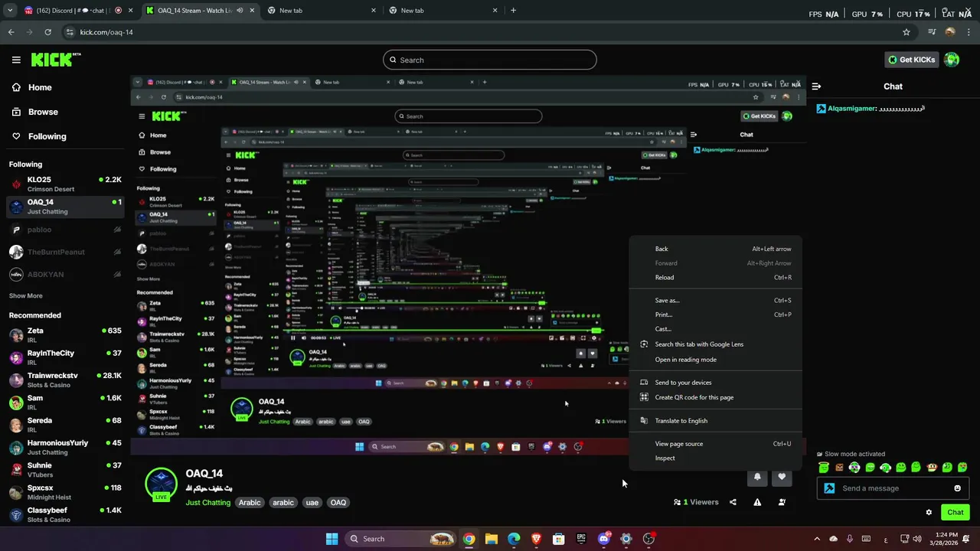This screenshot has height=551, width=980.
Task: Open Spxcsx recommended channel
Action: [x=64, y=492]
